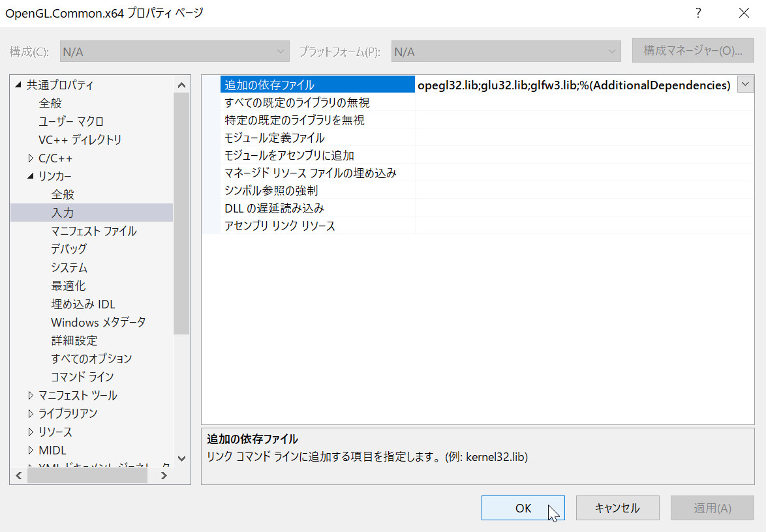The height and width of the screenshot is (532, 766).
Task: Select VC++ ディレクトリ in the tree
Action: pos(80,140)
